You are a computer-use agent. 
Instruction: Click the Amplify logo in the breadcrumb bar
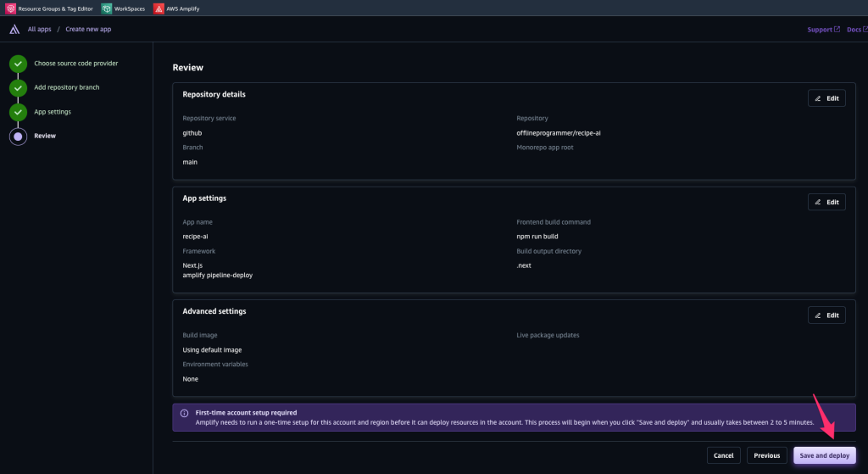click(14, 30)
